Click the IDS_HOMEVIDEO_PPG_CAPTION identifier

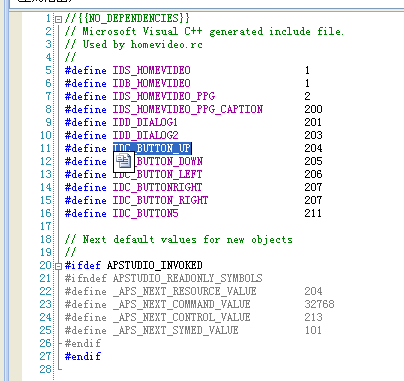pyautogui.click(x=188, y=109)
